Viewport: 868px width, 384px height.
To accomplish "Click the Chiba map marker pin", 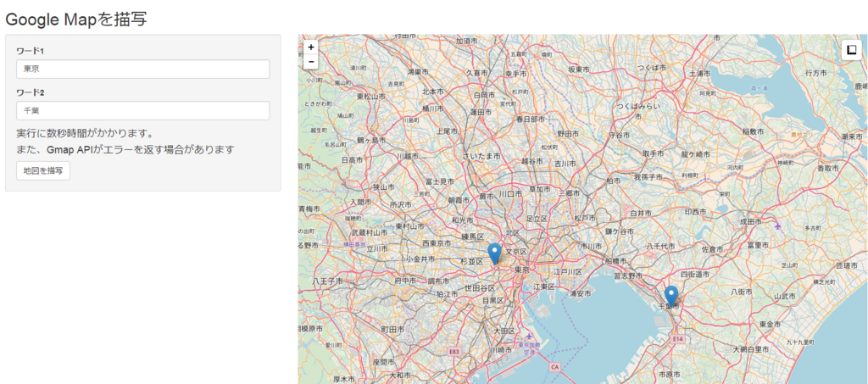I will [671, 296].
